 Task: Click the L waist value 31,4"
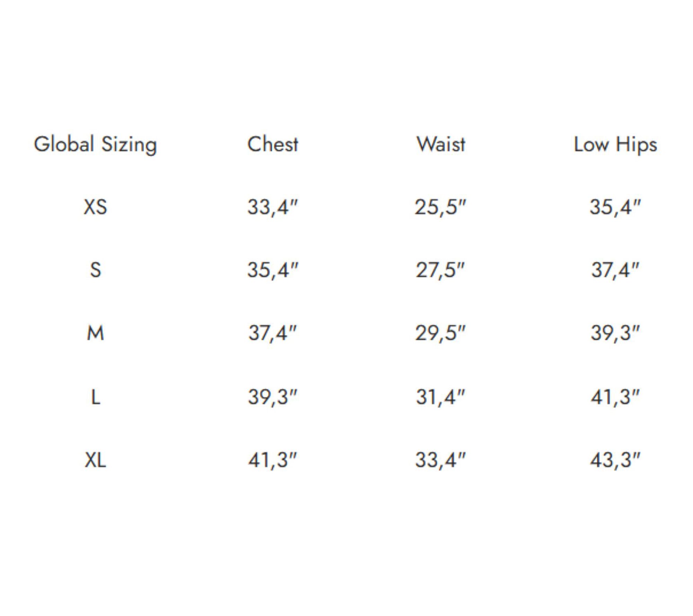point(440,397)
